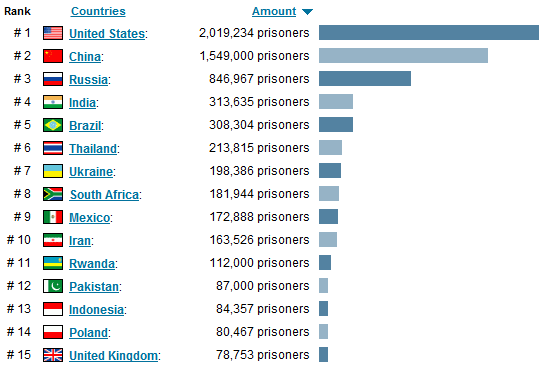Viewport: 548px width, 367px height.
Task: Click the Pakistan flag icon
Action: click(53, 286)
